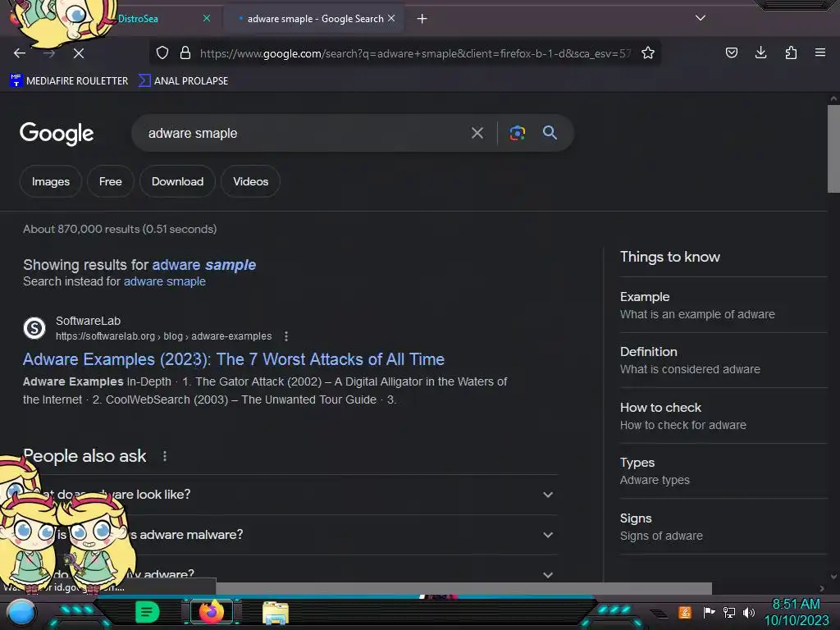Save page to Pocket
This screenshot has width=840, height=630.
[731, 52]
